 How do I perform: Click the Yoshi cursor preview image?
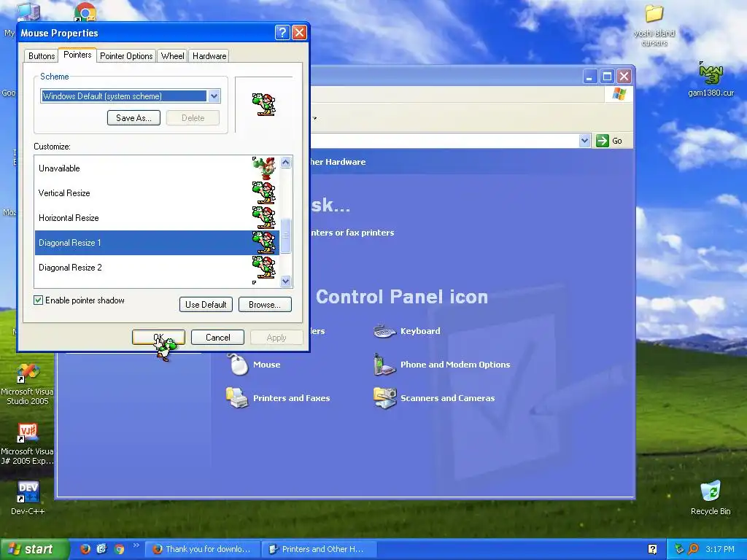263,104
